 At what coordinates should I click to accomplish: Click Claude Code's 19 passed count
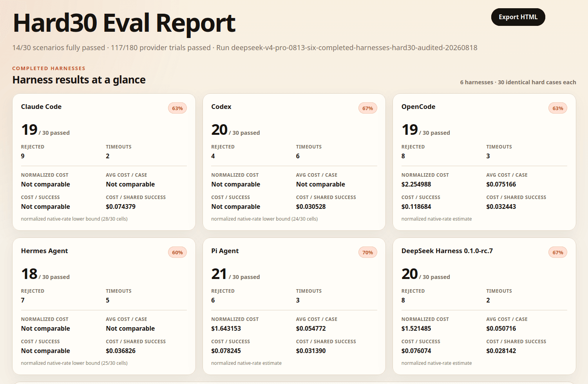coord(29,130)
